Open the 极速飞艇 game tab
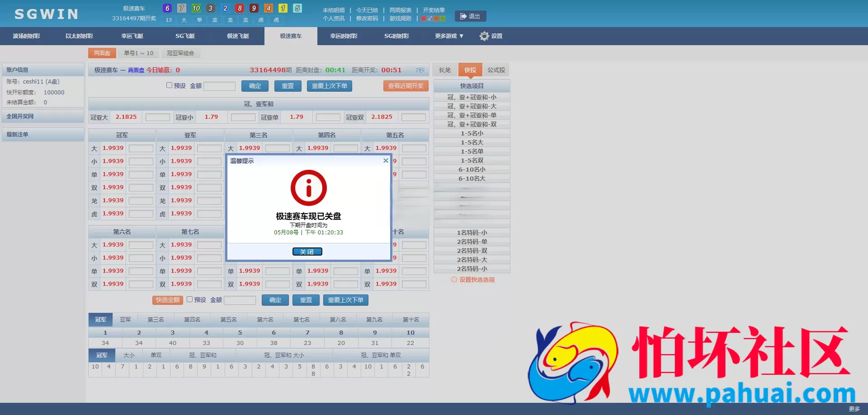Viewport: 868px width, 415px height. pos(238,36)
